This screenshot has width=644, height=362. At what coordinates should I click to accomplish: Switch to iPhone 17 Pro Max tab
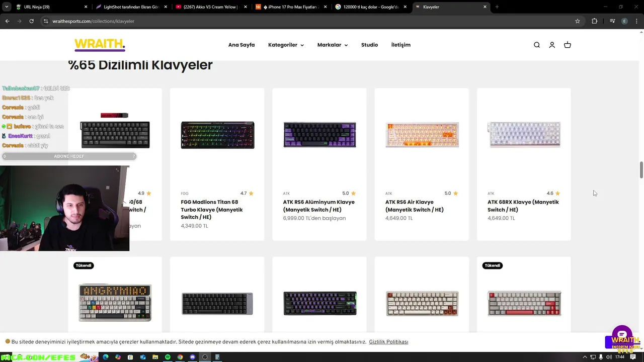pyautogui.click(x=290, y=7)
